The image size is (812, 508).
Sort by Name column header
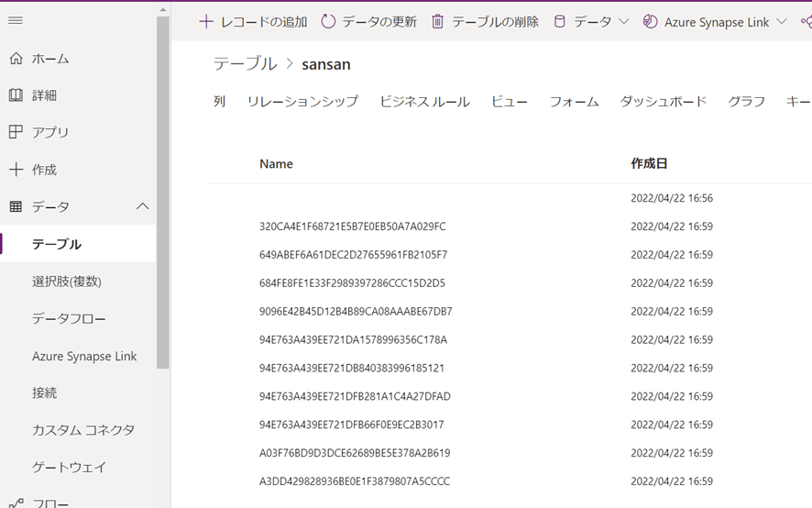(276, 164)
